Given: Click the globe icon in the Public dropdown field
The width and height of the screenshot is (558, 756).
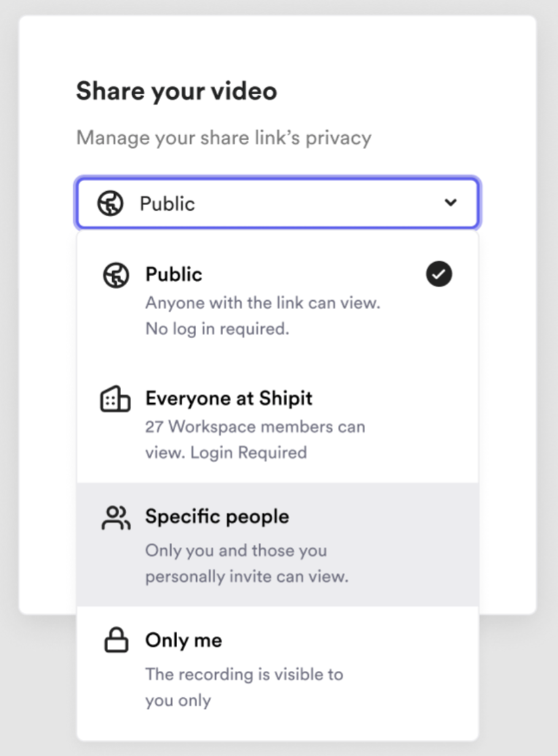Looking at the screenshot, I should 110,203.
